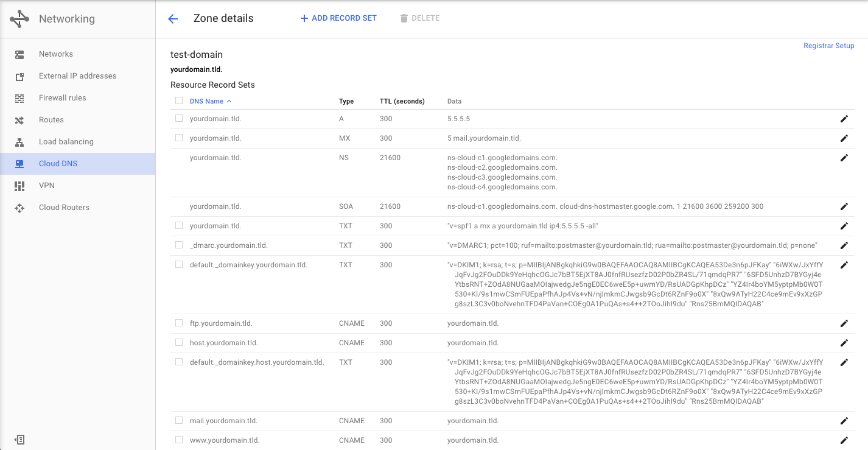Edit the MX record pencil icon
This screenshot has height=450, width=868.
844,138
